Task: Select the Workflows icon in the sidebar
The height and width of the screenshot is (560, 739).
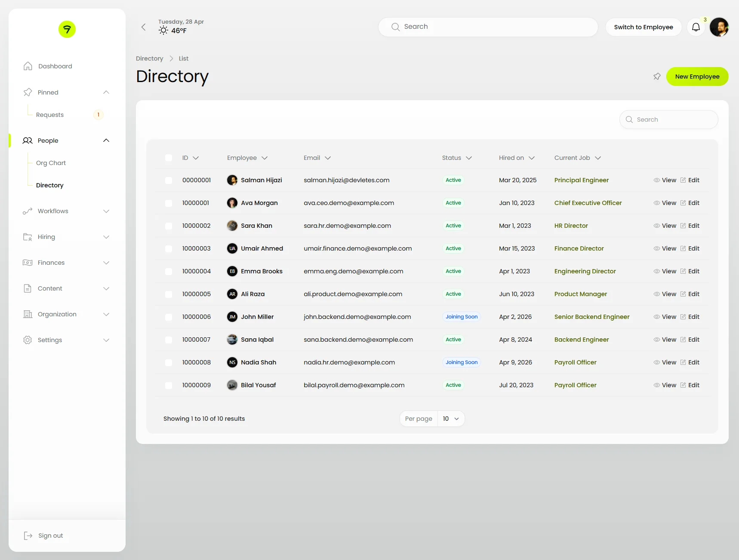Action: click(28, 211)
